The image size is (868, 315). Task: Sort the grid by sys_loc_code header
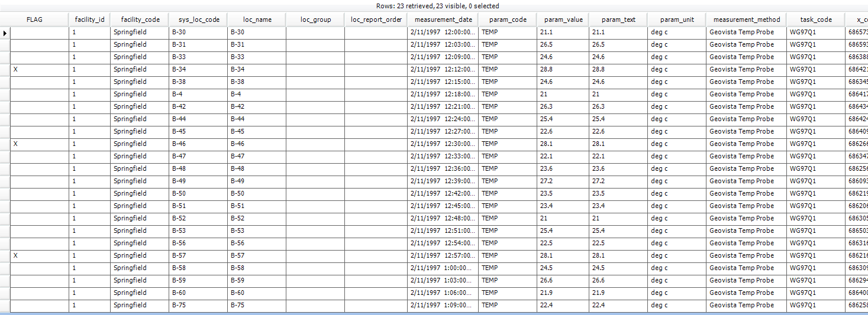tap(198, 20)
